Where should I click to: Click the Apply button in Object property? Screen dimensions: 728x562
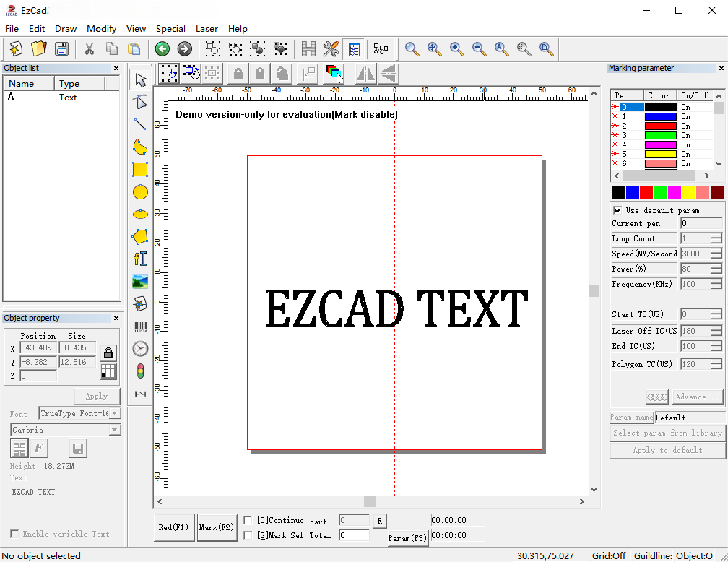(x=97, y=396)
